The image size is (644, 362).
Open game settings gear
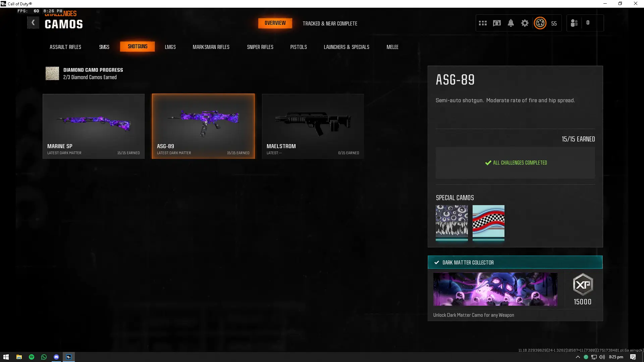coord(525,23)
